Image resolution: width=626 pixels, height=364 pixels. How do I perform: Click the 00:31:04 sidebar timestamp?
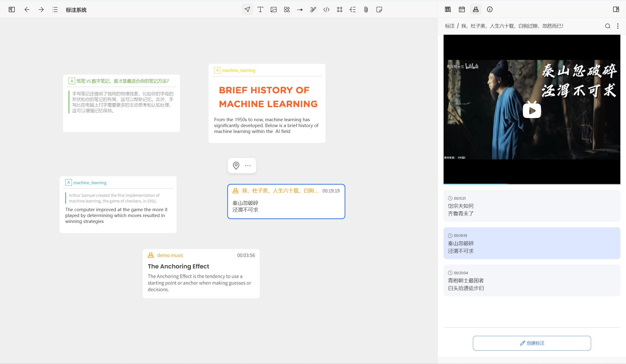[461, 273]
